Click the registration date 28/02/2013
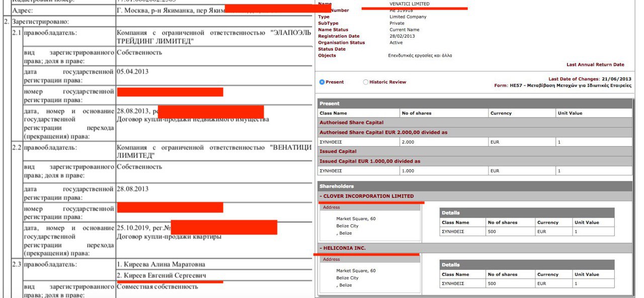This screenshot has height=298, width=644. click(x=402, y=36)
